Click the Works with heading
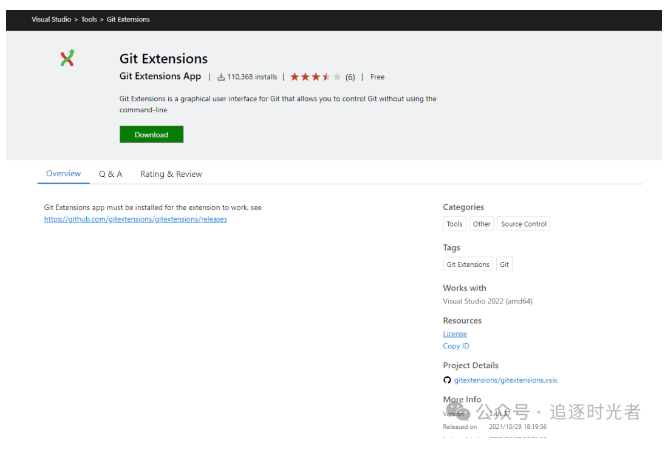Viewport: 666px width, 457px height. pyautogui.click(x=465, y=288)
